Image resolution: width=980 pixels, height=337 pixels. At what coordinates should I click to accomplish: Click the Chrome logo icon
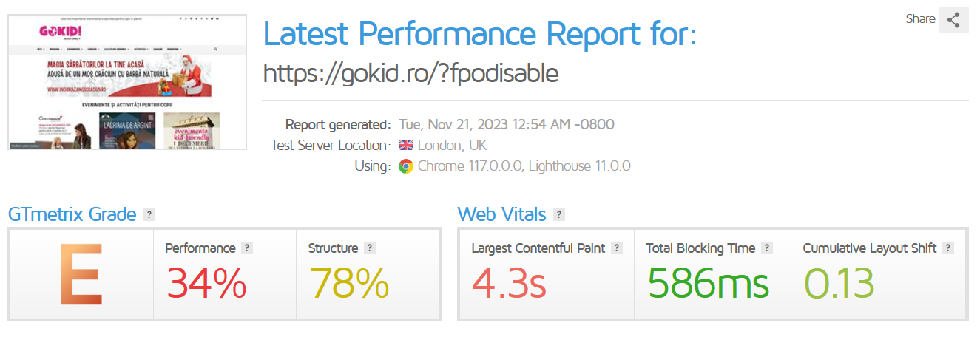pos(406,166)
